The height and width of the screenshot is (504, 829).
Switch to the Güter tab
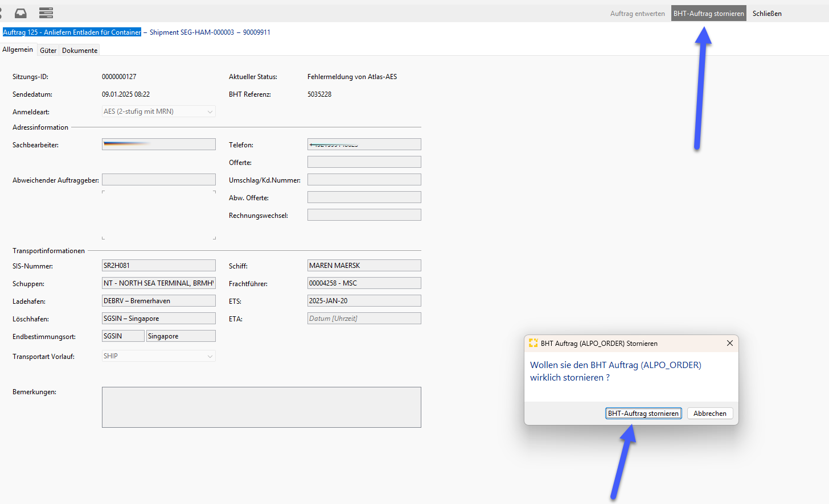[x=48, y=51]
